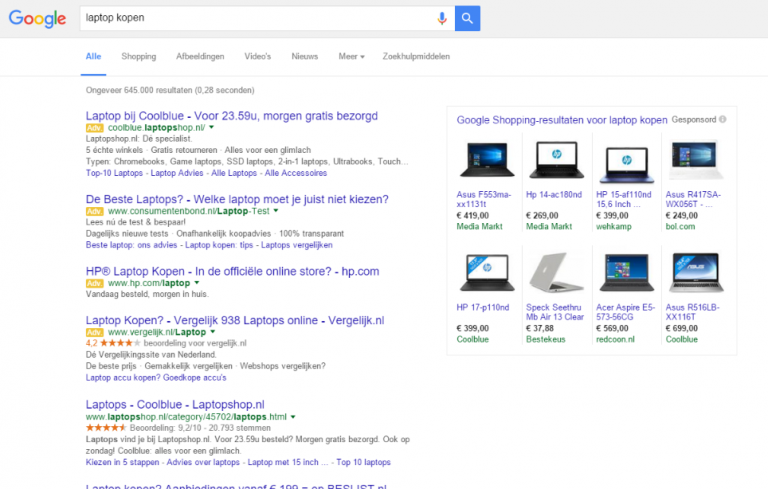
Task: Click '€ 37,88' price text
Action: [x=540, y=328]
